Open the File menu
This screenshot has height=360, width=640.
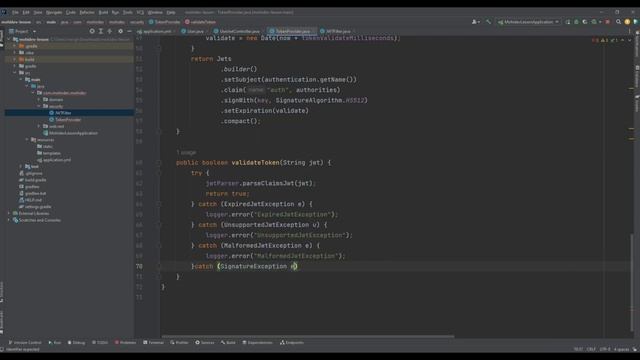click(15, 12)
